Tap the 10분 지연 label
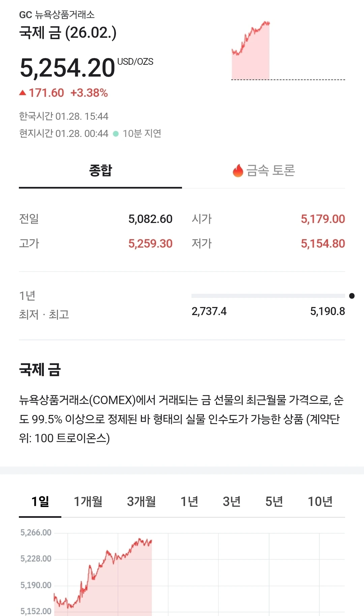Image resolution: width=364 pixels, height=616 pixels. [x=142, y=134]
